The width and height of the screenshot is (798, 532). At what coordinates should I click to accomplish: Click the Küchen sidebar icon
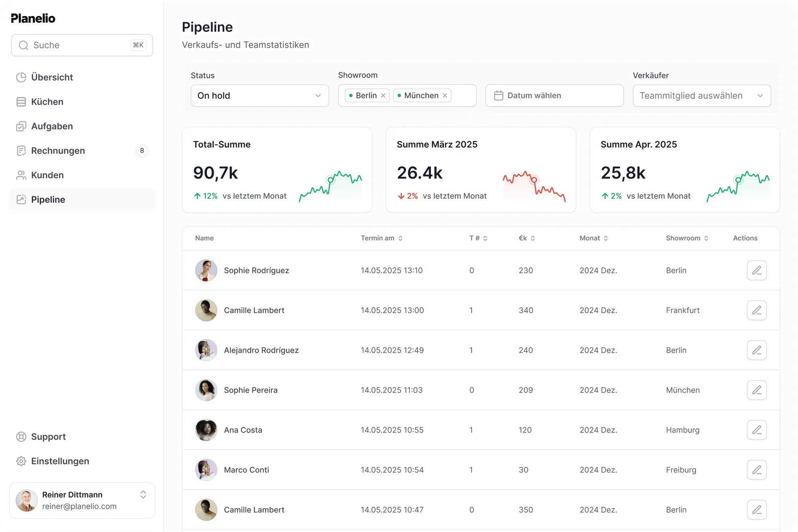(x=22, y=102)
